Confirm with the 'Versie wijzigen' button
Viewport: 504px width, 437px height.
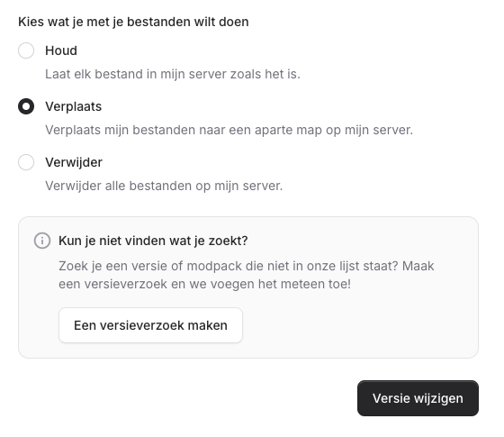418,398
